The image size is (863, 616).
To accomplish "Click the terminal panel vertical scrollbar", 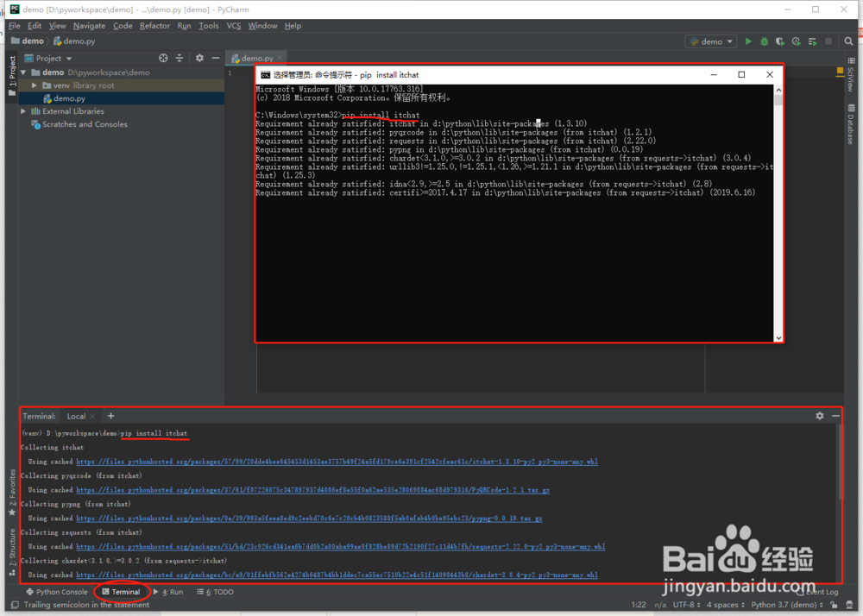I will tap(840, 462).
